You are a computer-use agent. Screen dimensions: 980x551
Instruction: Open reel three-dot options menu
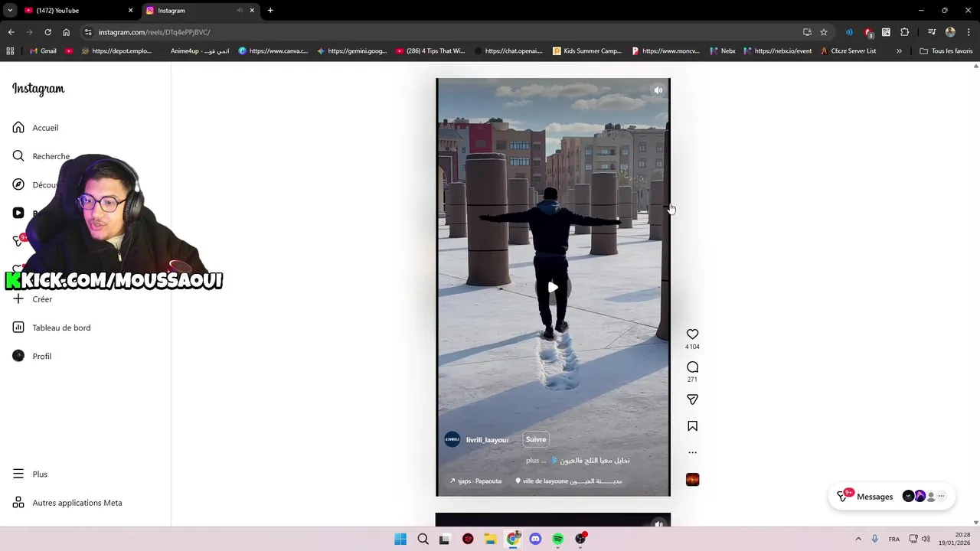click(x=692, y=452)
